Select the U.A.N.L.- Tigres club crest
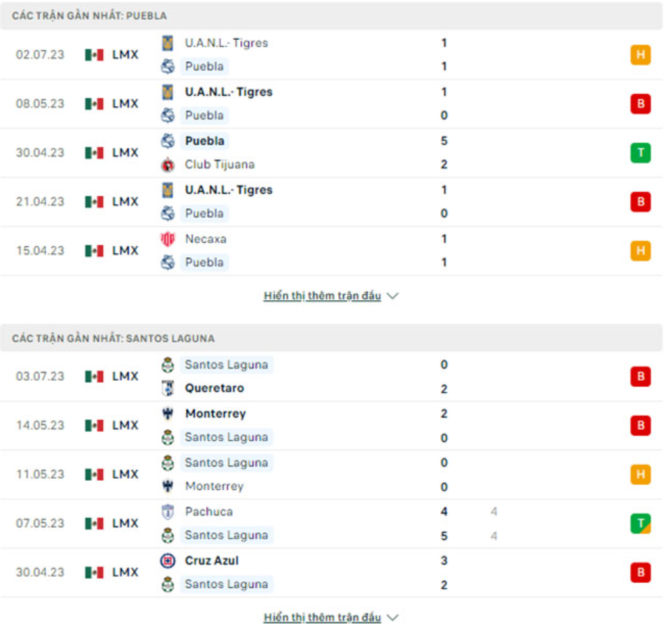664x644 pixels. 167,42
